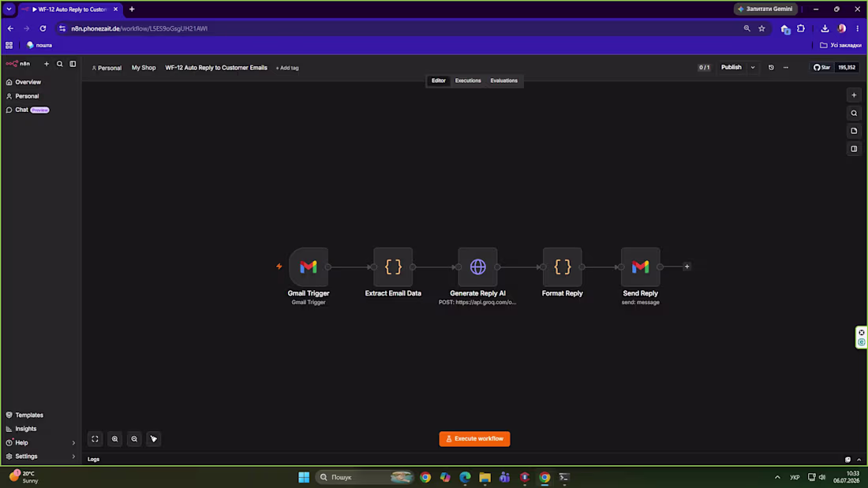Open the canvas node search icon
The width and height of the screenshot is (868, 488).
point(854,113)
